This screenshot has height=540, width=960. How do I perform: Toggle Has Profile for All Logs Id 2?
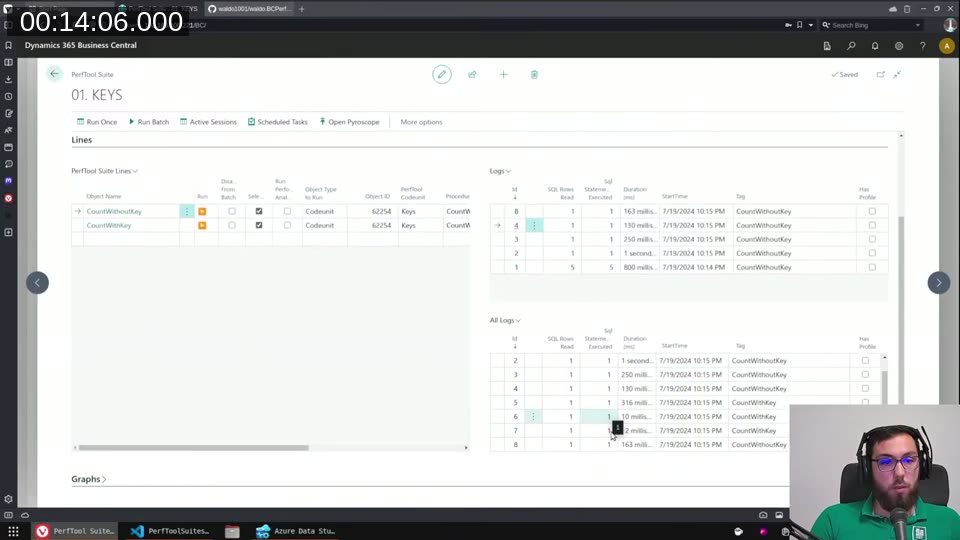(865, 361)
